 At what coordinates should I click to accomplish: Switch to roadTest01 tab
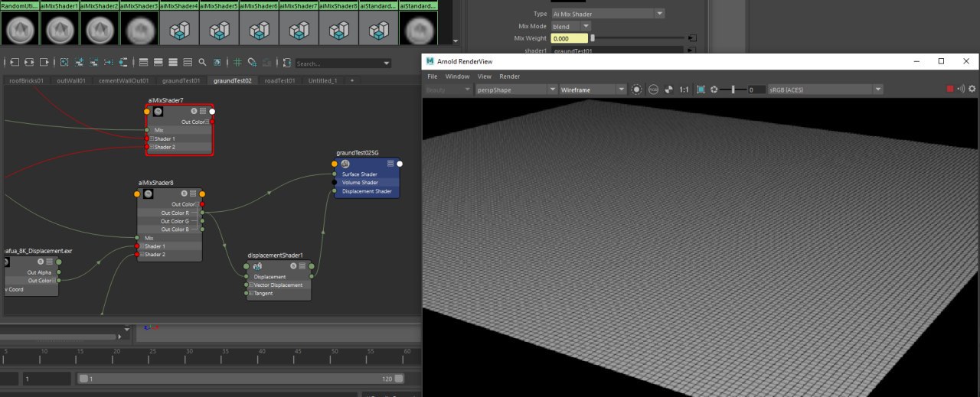coord(279,80)
